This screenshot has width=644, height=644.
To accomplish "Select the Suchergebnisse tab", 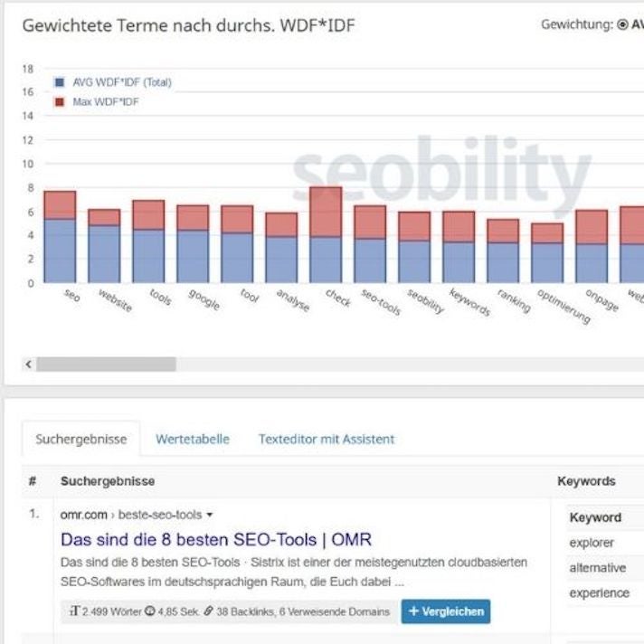I will pos(81,440).
